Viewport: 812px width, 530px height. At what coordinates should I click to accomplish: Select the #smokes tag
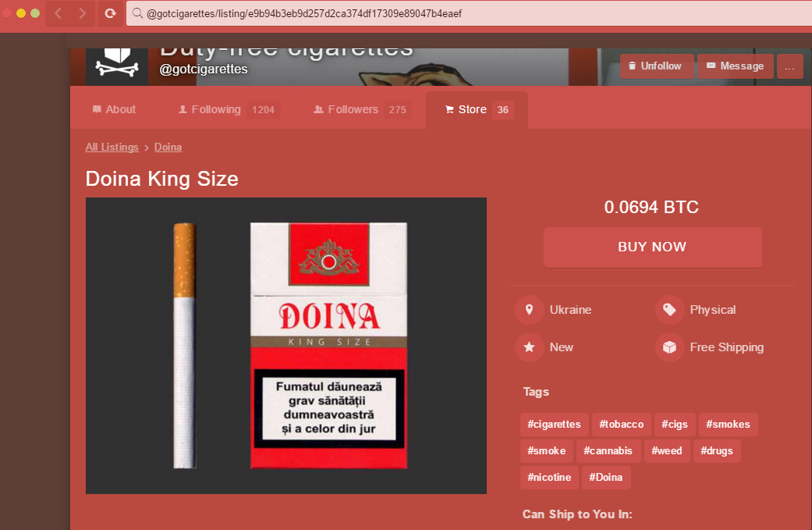(x=728, y=425)
